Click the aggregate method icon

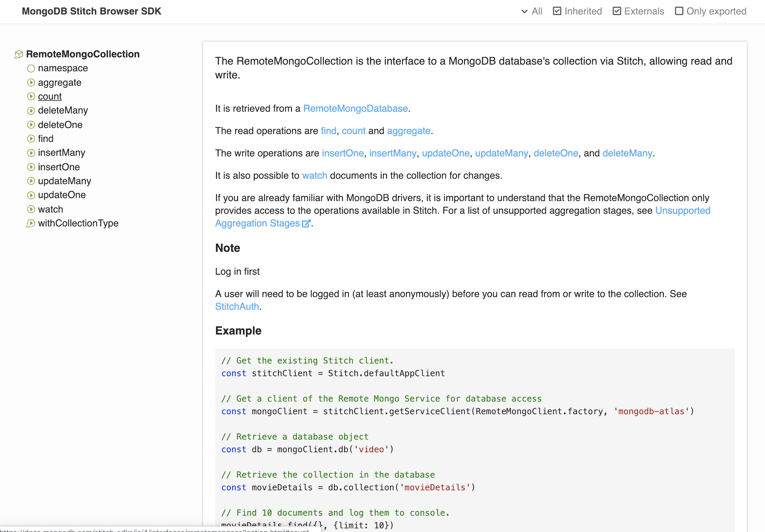(31, 82)
